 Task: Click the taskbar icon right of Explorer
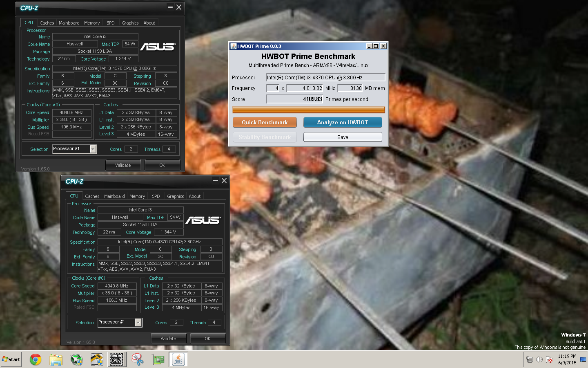(x=76, y=359)
